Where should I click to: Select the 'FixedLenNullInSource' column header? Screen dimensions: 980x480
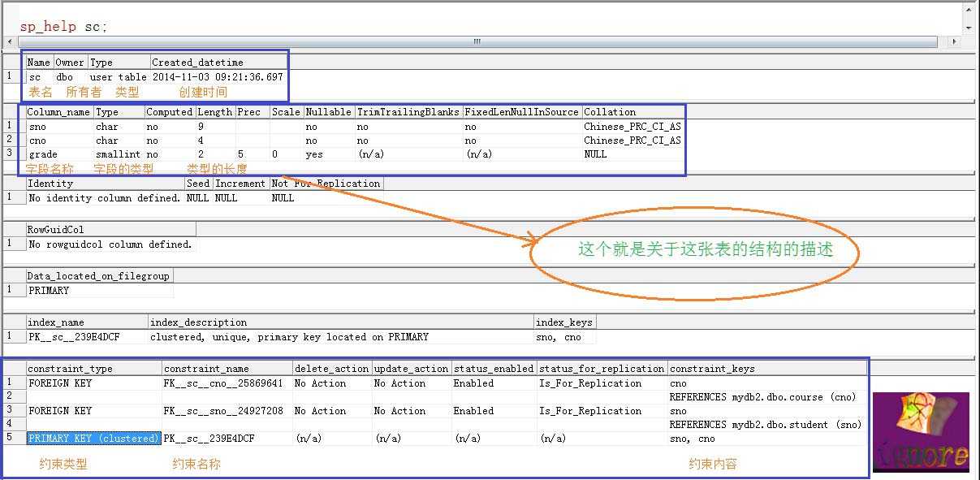coord(522,112)
